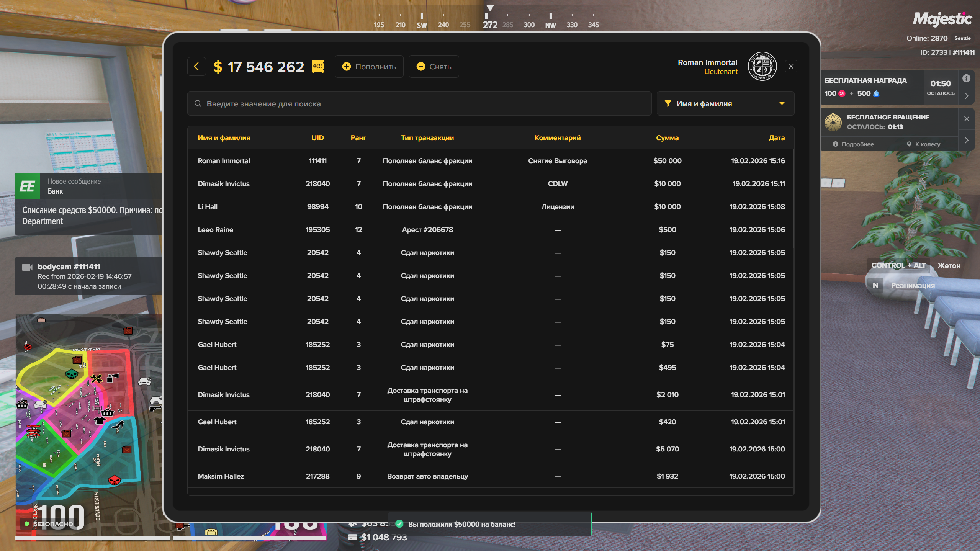Click the green EE bank notification icon
Viewport: 980px width, 551px height.
pos(27,186)
